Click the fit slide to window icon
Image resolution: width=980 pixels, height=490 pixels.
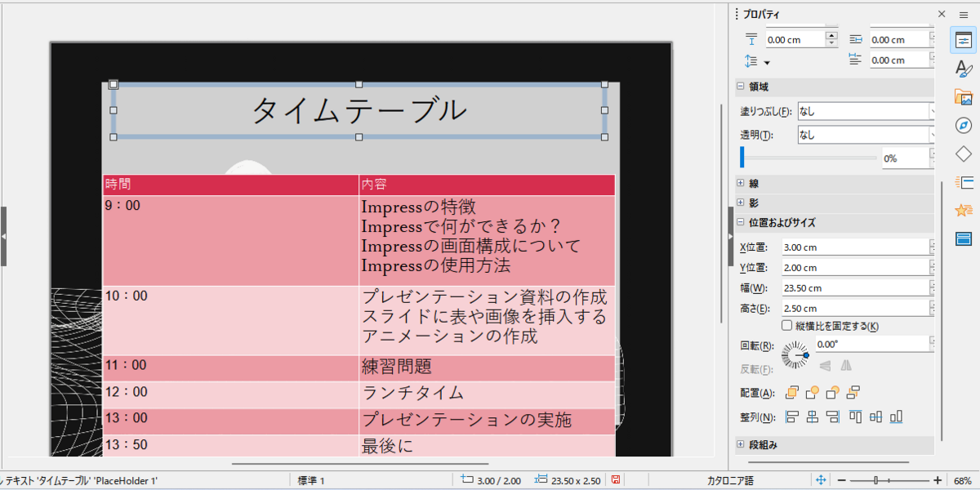822,481
